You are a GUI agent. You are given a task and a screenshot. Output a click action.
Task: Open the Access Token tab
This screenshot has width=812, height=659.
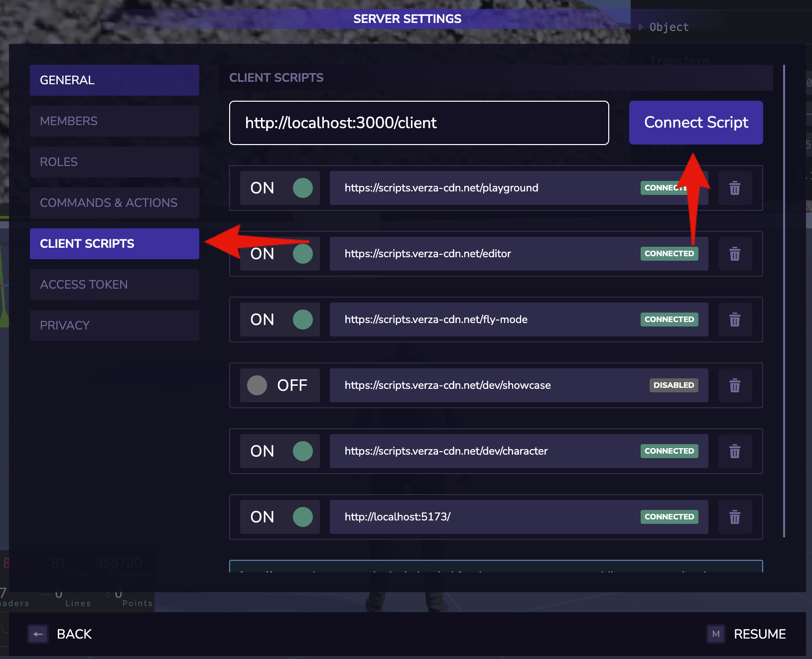[x=115, y=285]
